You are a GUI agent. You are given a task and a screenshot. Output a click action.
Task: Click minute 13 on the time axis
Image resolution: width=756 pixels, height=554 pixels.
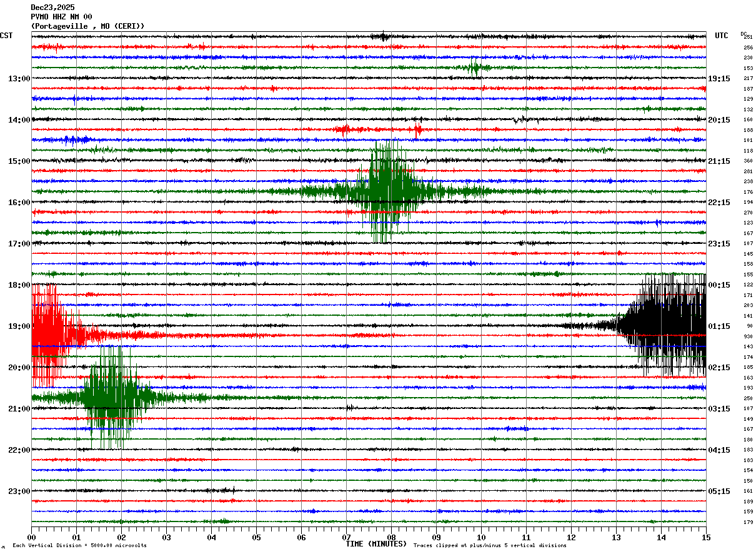[616, 537]
